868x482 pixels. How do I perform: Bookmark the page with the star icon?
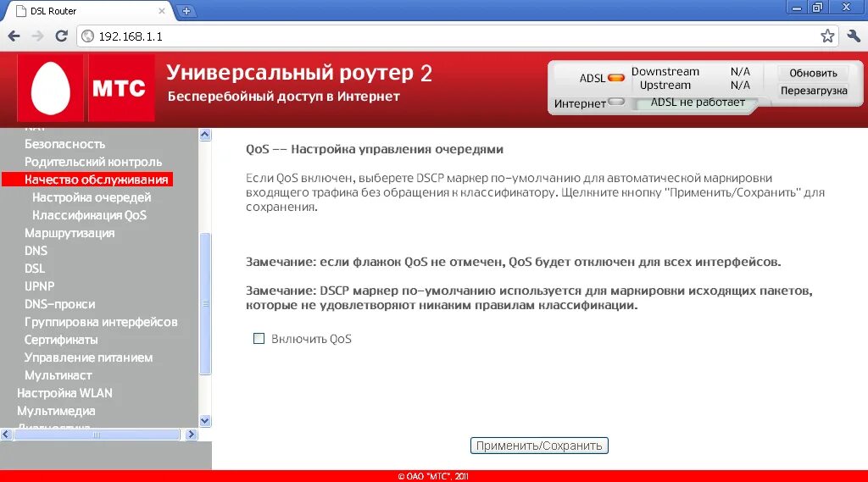(x=827, y=36)
